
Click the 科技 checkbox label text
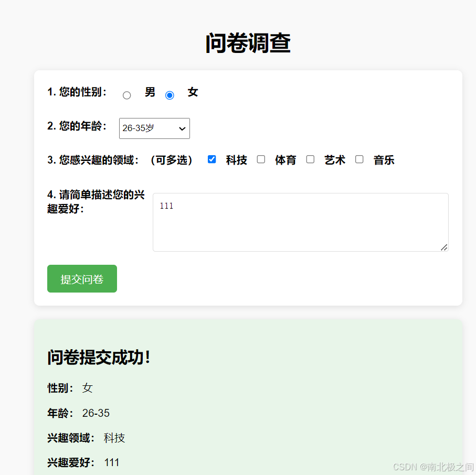237,160
